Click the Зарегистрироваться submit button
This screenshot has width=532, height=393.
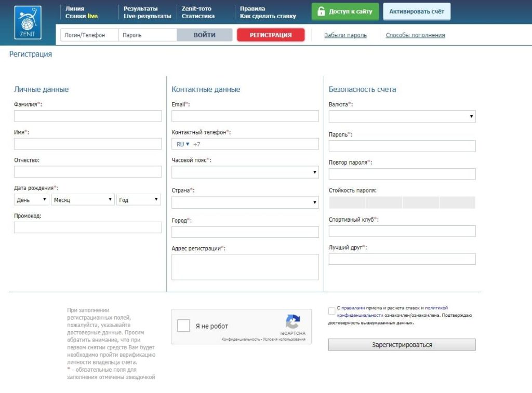(402, 345)
